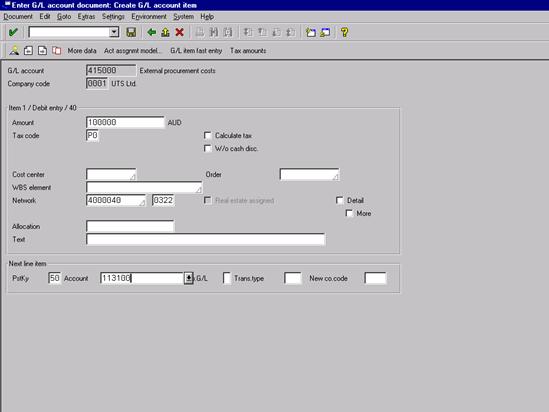Click the green Back arrow icon
The image size is (549, 412).
point(152,32)
